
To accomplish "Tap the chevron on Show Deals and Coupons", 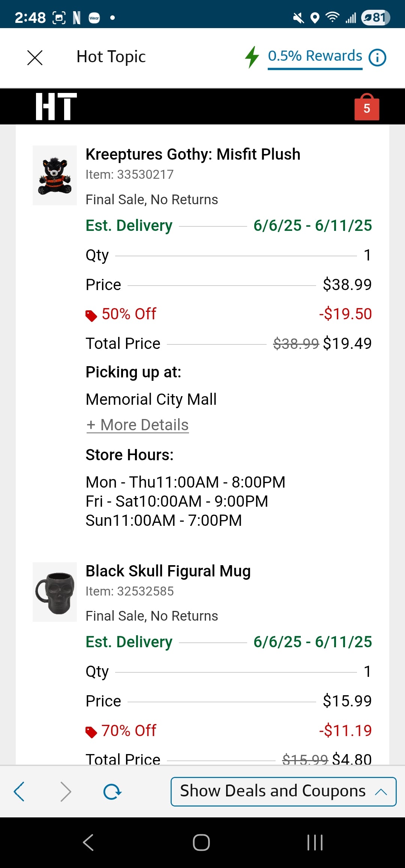I will [x=381, y=792].
